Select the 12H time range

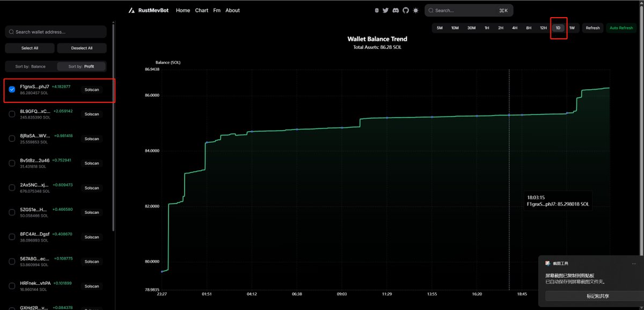click(x=543, y=28)
